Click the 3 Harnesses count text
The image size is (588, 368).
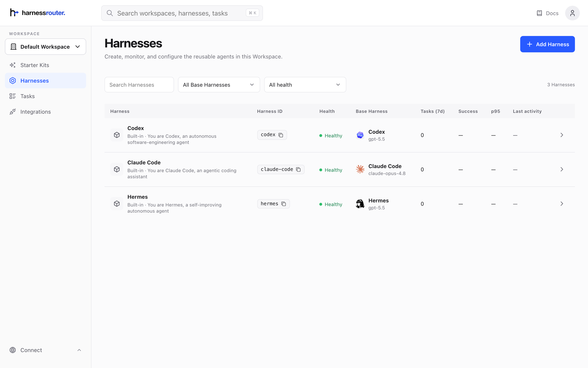click(561, 85)
